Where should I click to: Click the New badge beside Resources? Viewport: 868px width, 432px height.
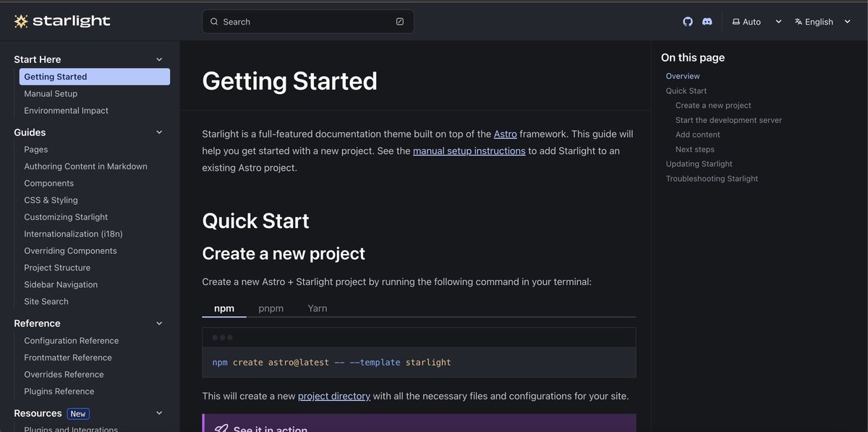click(78, 414)
